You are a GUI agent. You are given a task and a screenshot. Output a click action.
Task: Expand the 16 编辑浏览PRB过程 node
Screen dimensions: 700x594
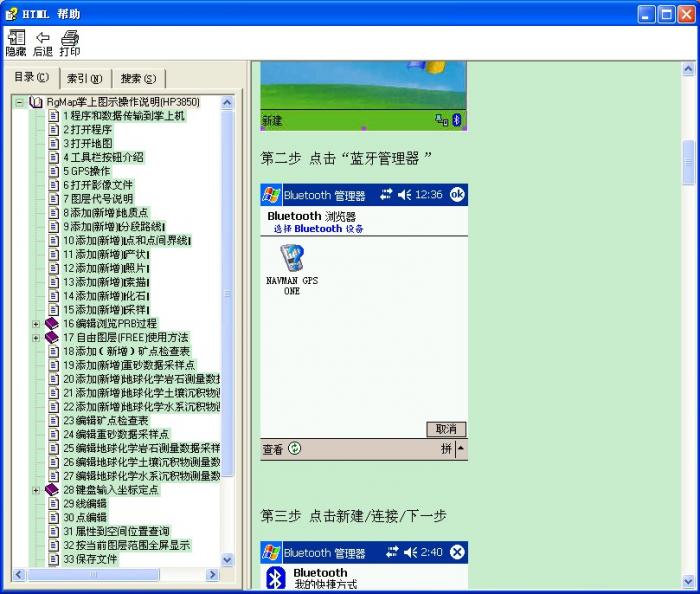(37, 324)
